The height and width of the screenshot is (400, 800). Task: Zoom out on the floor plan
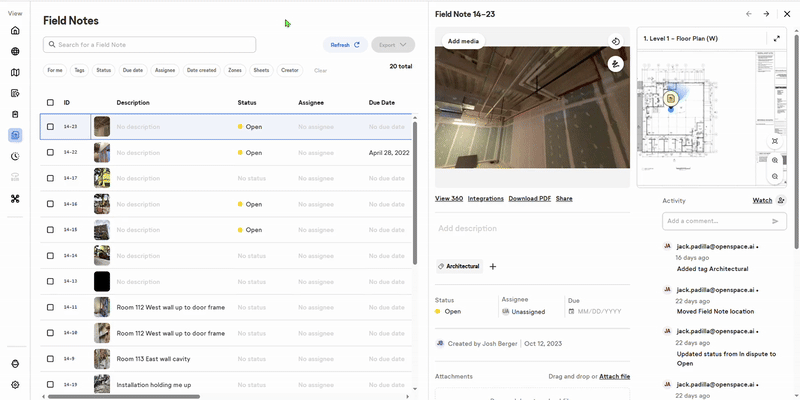point(775,177)
